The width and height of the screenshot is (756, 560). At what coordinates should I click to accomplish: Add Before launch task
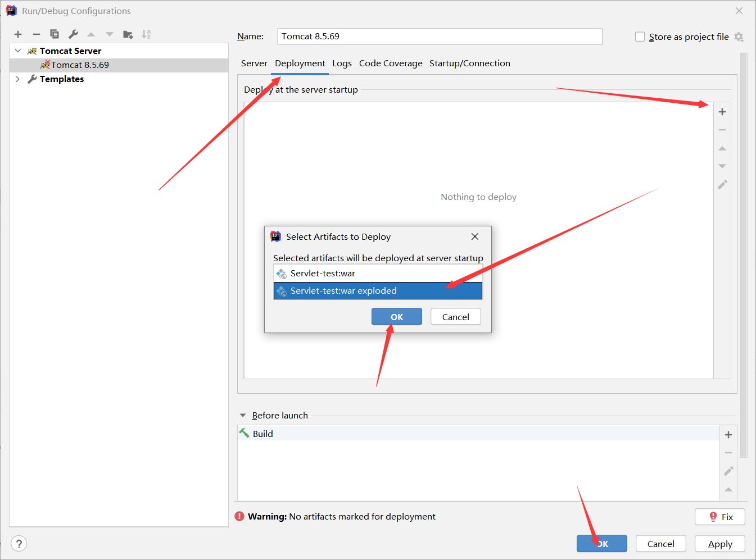(x=728, y=435)
